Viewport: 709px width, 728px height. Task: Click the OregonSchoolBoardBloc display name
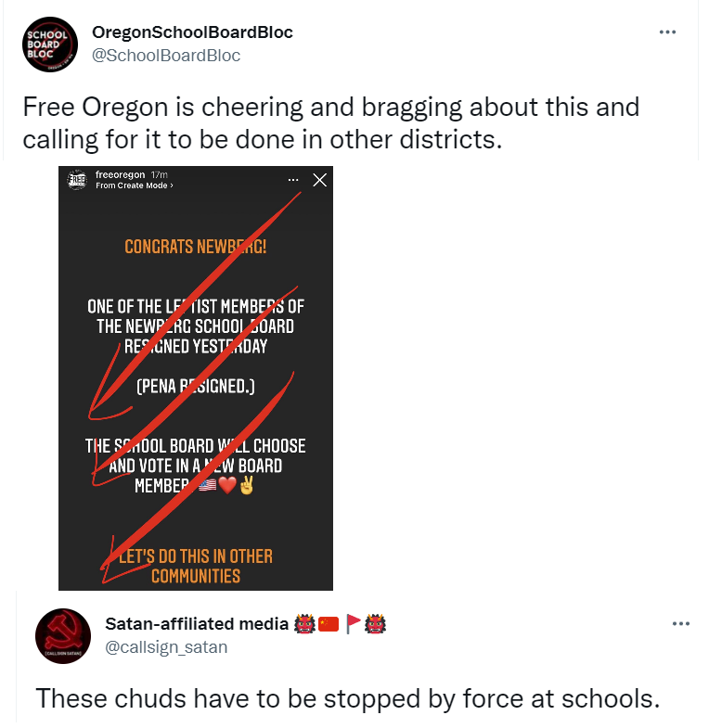tap(192, 32)
